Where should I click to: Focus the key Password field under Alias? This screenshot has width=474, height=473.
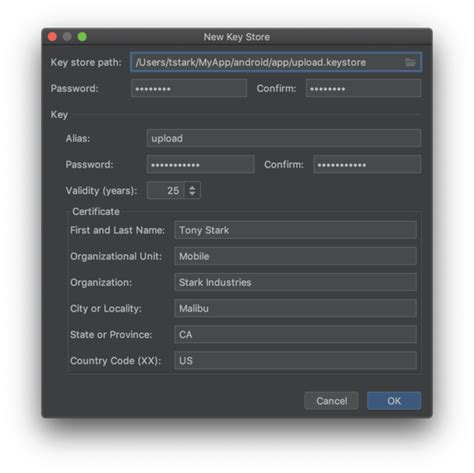point(201,164)
